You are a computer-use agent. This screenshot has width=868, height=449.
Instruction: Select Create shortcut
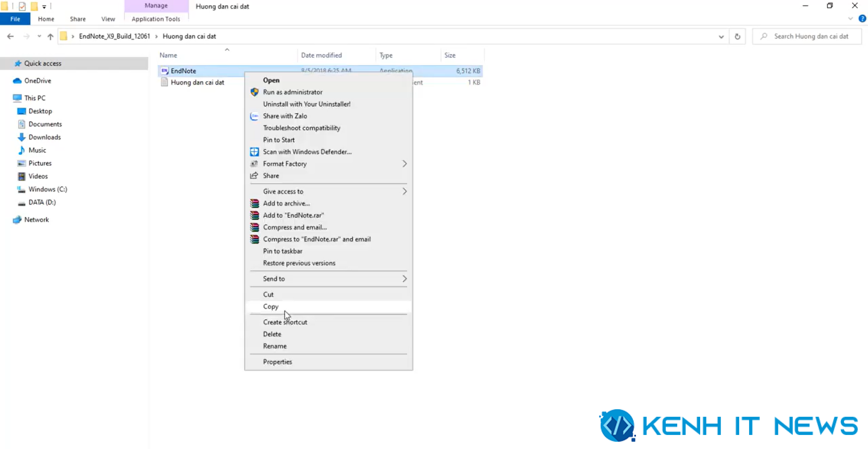click(x=285, y=322)
